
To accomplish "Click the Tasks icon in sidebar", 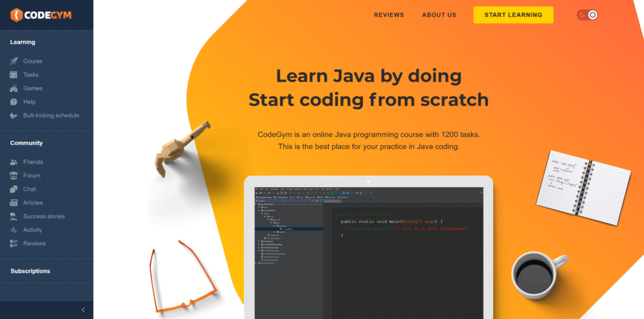I will pos(14,75).
